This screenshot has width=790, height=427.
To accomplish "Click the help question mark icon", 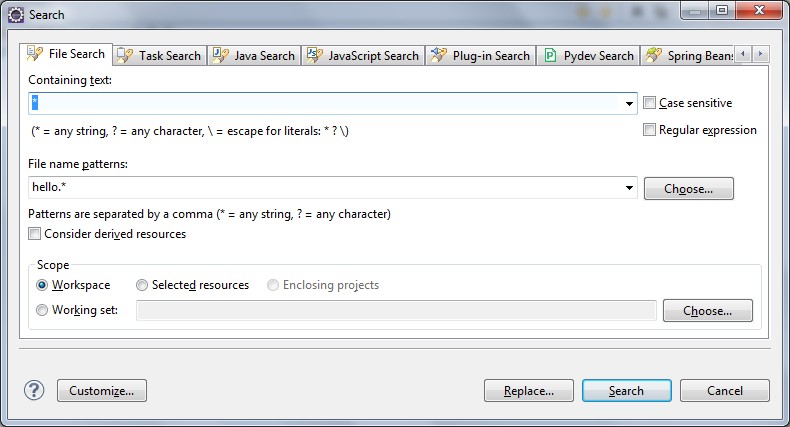I will (35, 390).
